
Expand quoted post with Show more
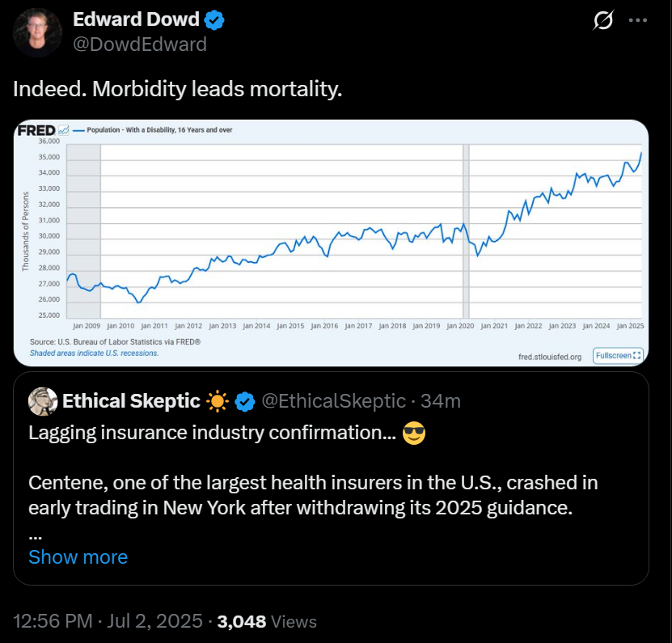point(78,557)
